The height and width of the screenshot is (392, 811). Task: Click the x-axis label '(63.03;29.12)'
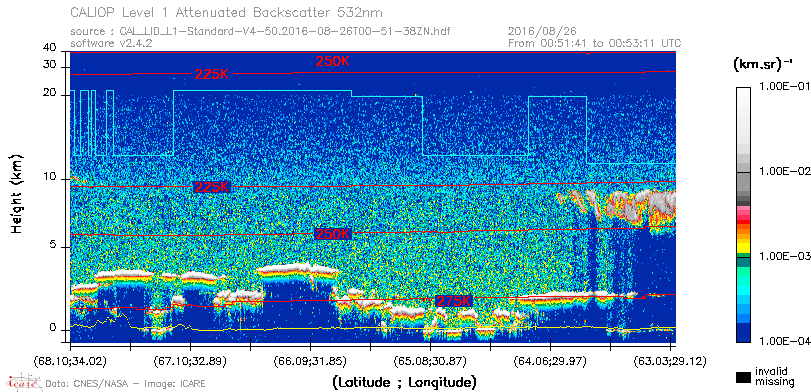(670, 360)
